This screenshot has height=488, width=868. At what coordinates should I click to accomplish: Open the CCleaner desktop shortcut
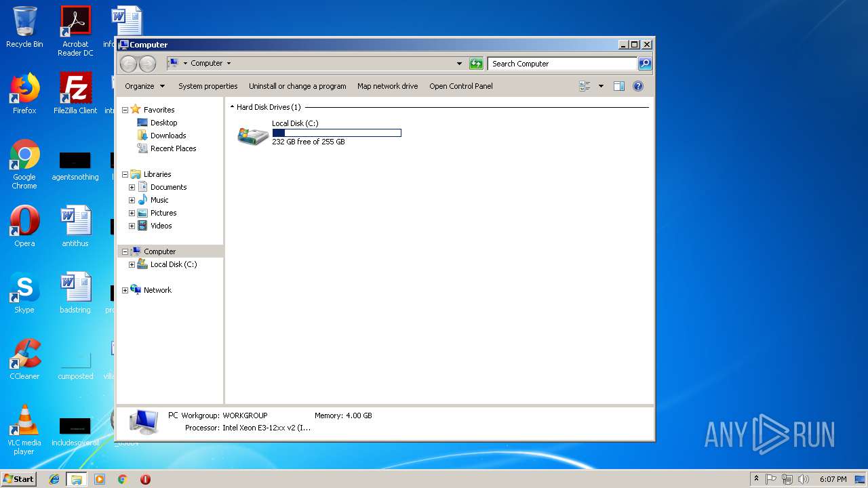click(24, 359)
